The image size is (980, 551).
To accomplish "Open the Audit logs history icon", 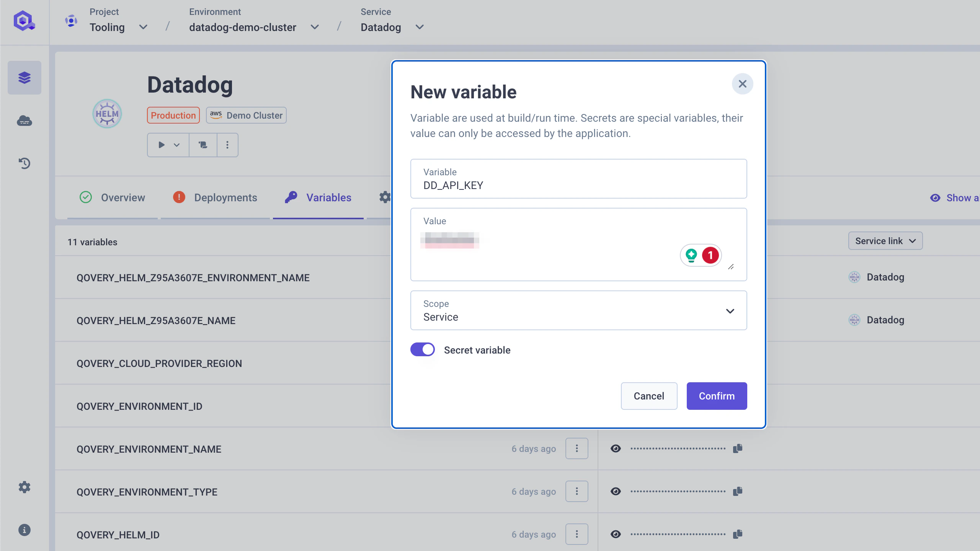I will (24, 163).
